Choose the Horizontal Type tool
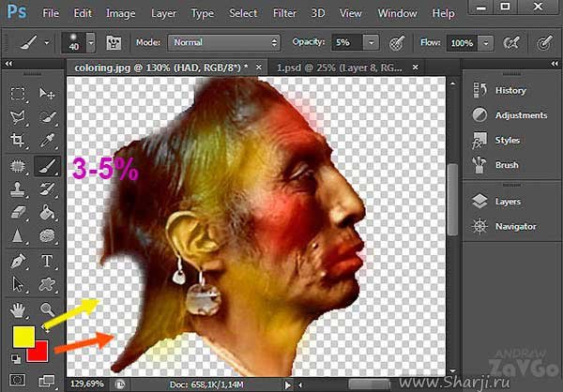 point(46,261)
